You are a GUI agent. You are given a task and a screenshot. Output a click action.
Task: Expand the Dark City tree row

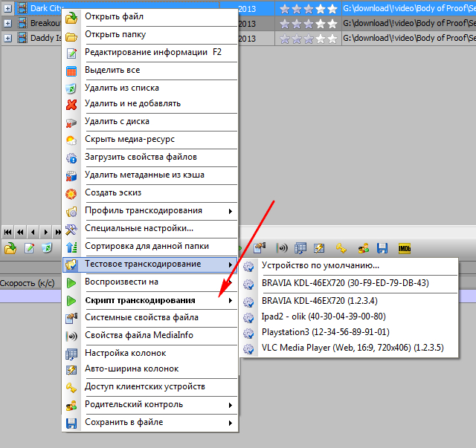pos(7,9)
